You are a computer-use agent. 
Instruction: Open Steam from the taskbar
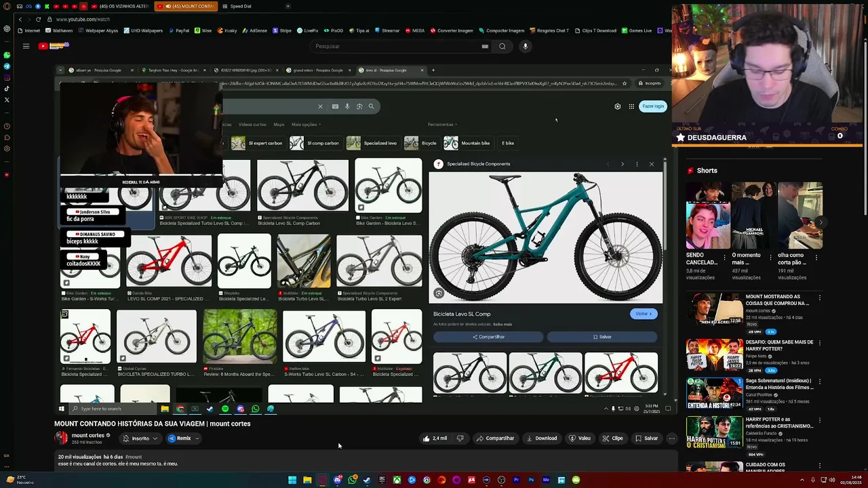367,480
